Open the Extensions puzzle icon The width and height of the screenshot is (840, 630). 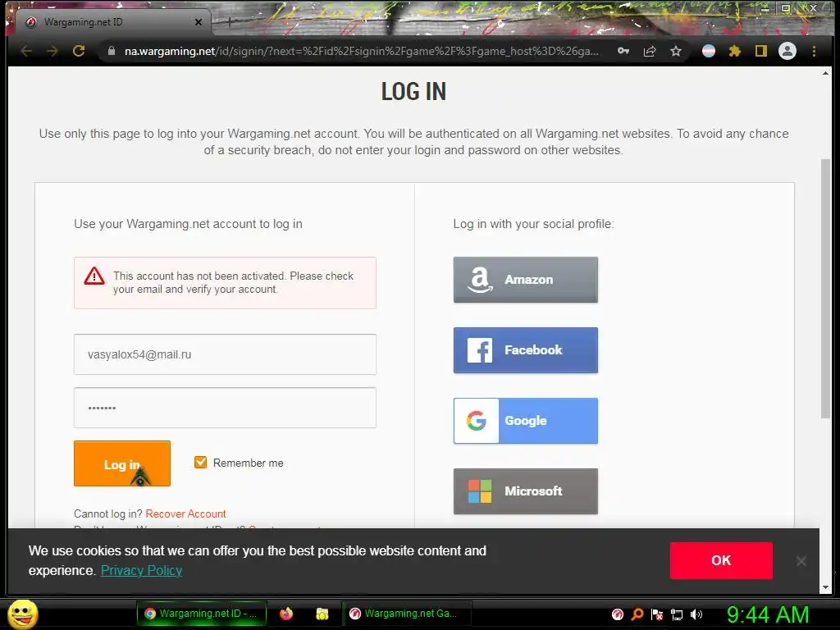[x=734, y=51]
